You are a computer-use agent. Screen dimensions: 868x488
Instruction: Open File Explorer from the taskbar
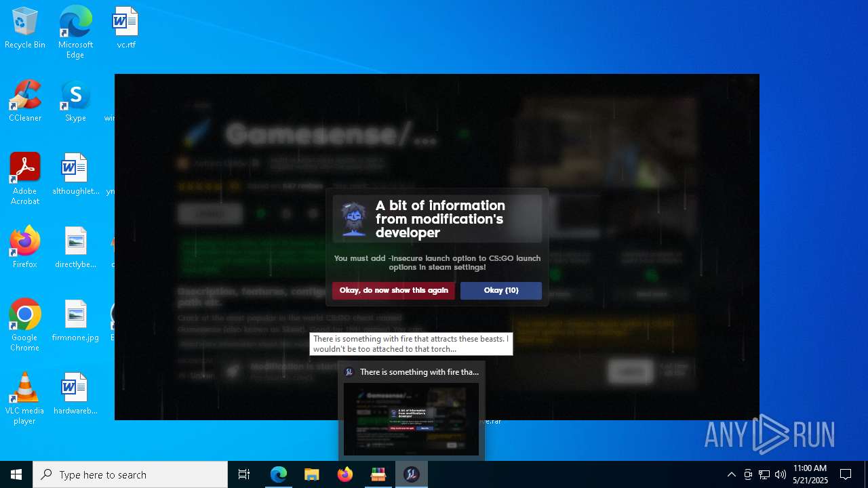point(311,474)
